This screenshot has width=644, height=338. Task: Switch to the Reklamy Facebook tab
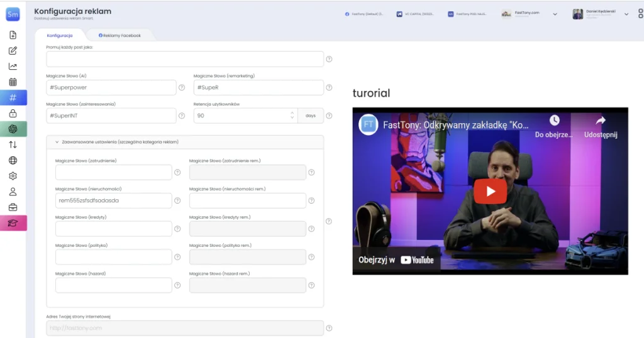[119, 36]
